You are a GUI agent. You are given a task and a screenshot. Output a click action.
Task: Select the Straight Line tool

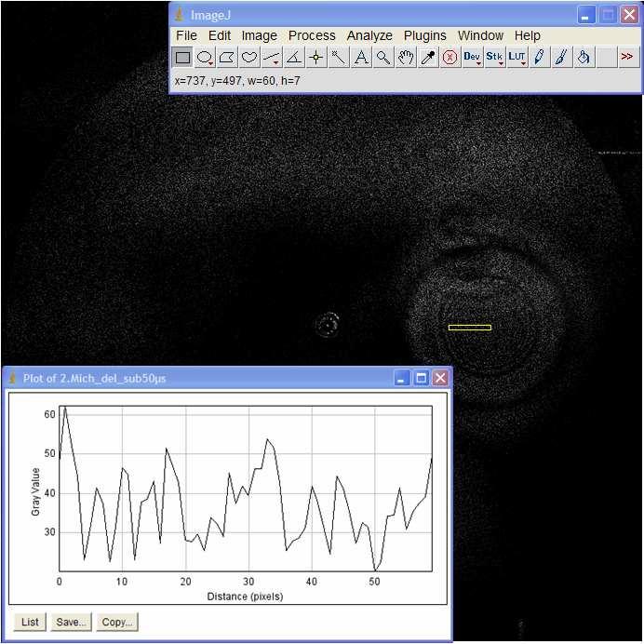(x=271, y=58)
